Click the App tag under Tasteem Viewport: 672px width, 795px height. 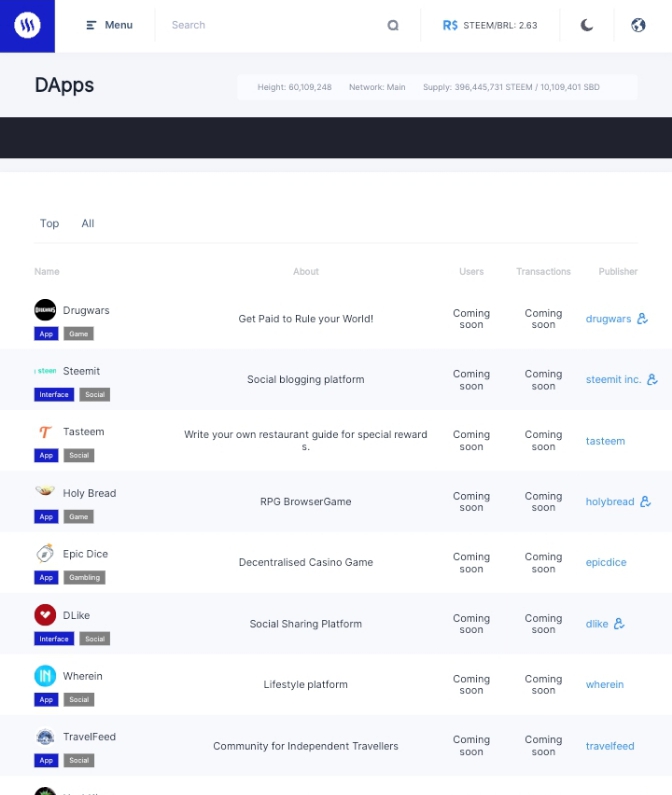pos(46,455)
